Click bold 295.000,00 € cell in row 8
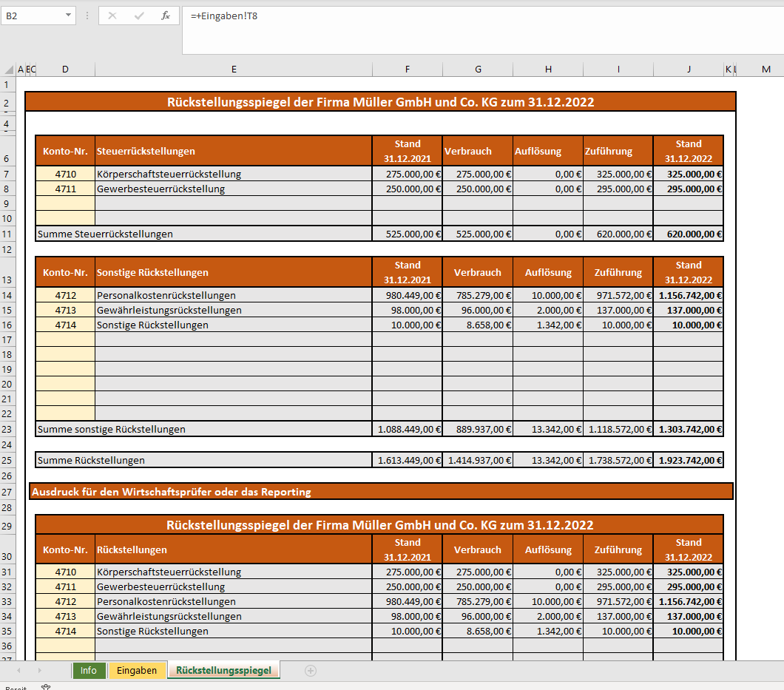Image resolution: width=784 pixels, height=690 pixels. coord(689,189)
